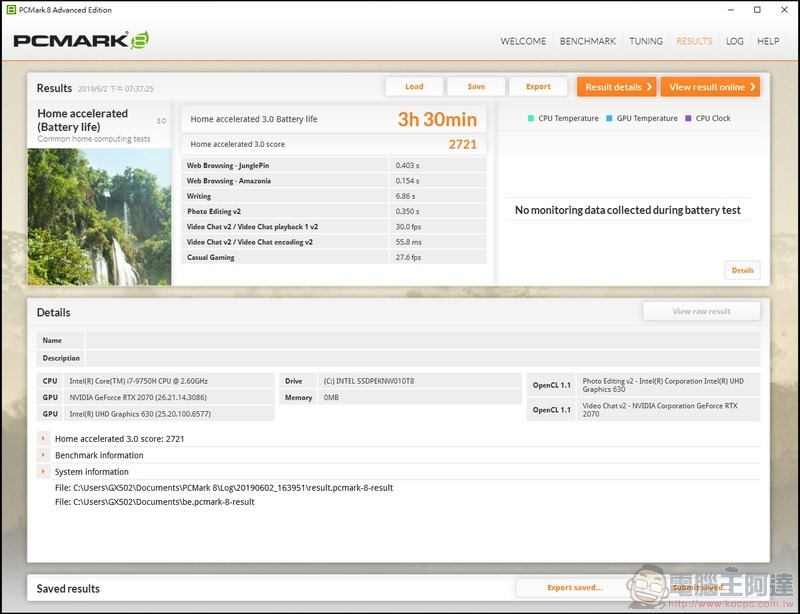Open the HELP tab

point(768,41)
